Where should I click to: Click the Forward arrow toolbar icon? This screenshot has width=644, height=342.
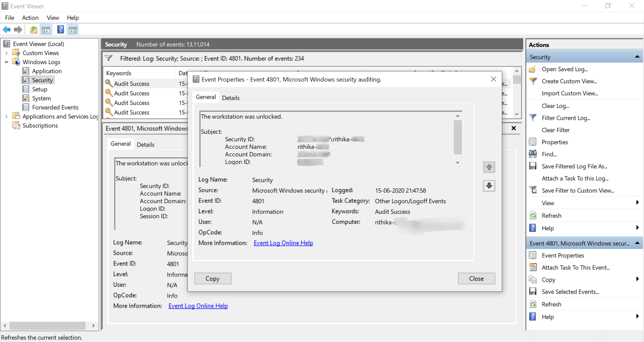coord(18,30)
